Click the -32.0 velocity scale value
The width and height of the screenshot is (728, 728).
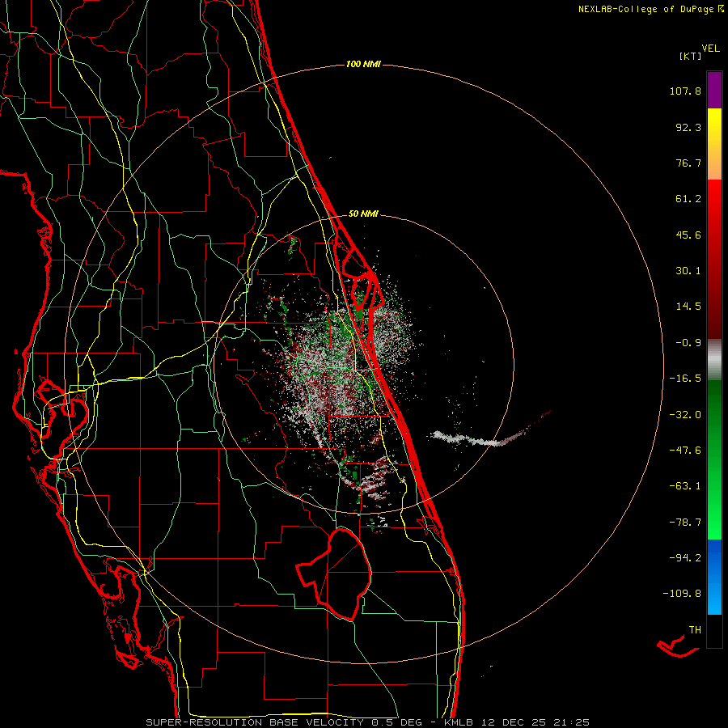(685, 415)
